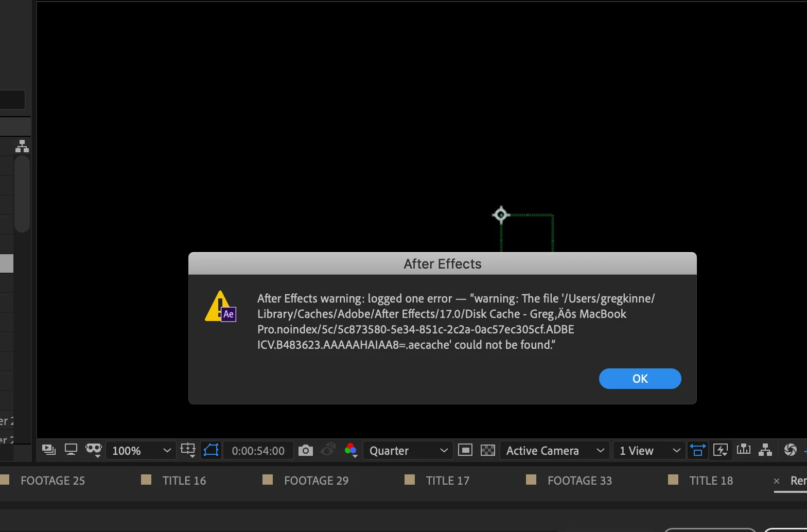Image resolution: width=807 pixels, height=532 pixels.
Task: Open composition flowchart icon in viewer bar
Action: click(765, 450)
